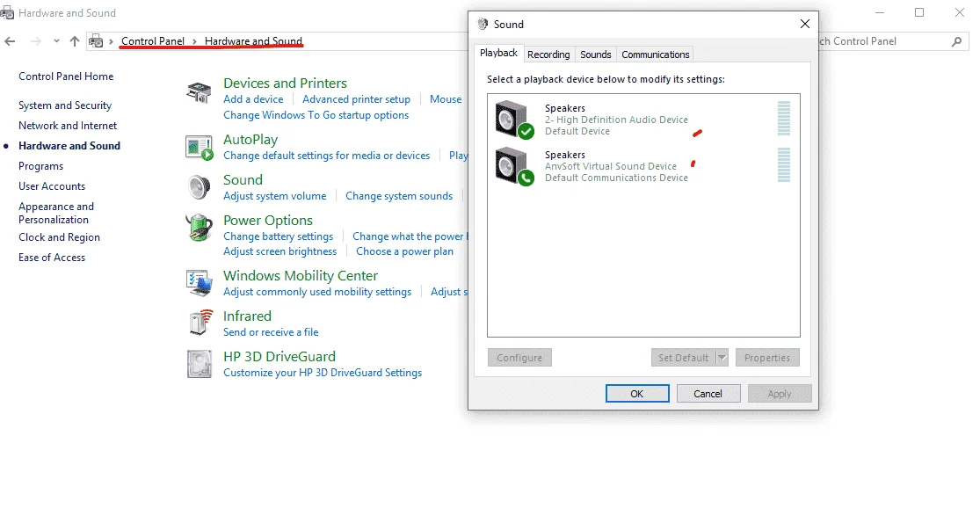This screenshot has width=980, height=516.
Task: Click the Properties button
Action: click(767, 358)
